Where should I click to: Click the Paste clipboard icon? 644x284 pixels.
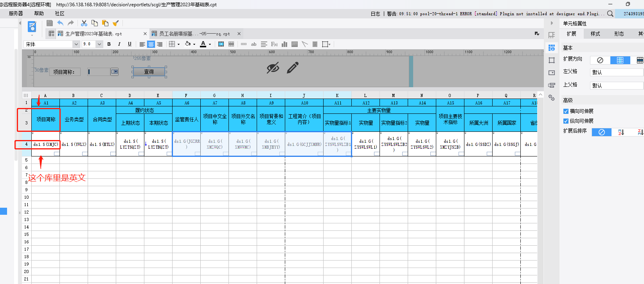tap(105, 23)
